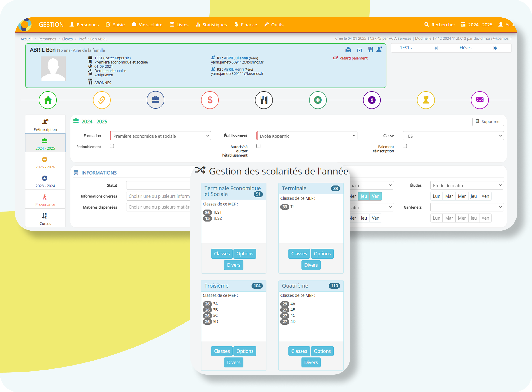Viewport: 532px width, 392px height.
Task: Click Options under the Terminale card
Action: tap(322, 254)
